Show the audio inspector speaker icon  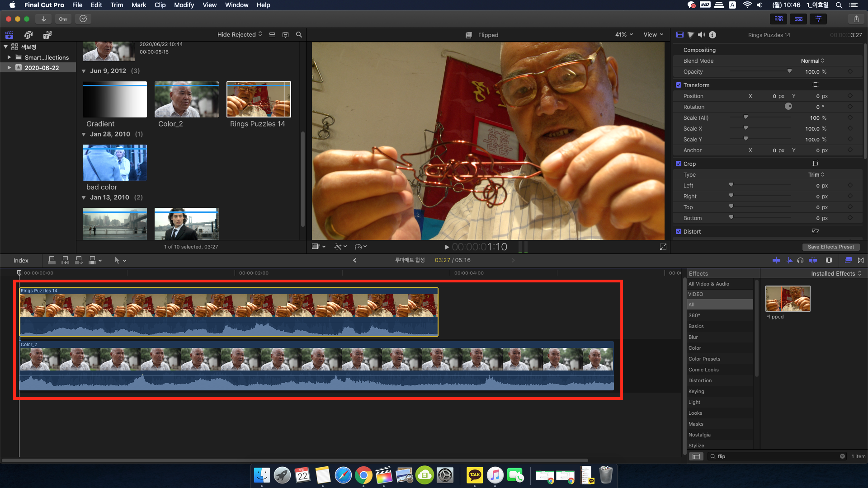pyautogui.click(x=701, y=35)
